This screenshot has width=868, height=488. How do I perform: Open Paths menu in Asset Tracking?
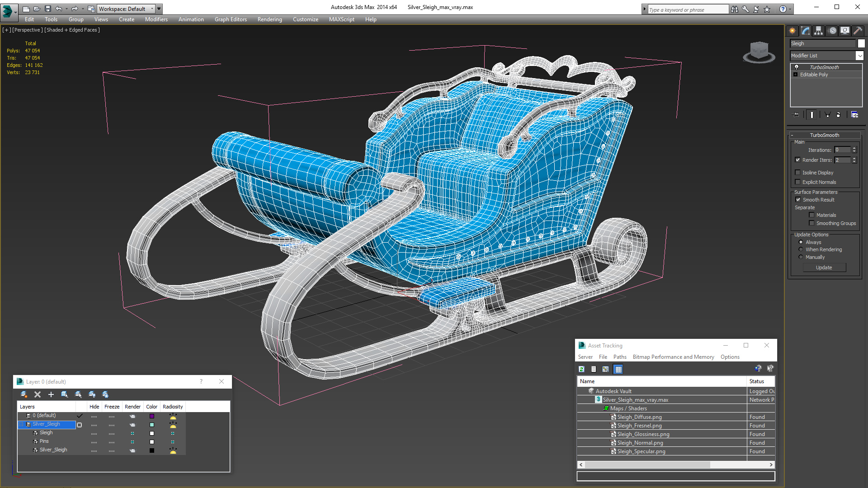pos(620,357)
